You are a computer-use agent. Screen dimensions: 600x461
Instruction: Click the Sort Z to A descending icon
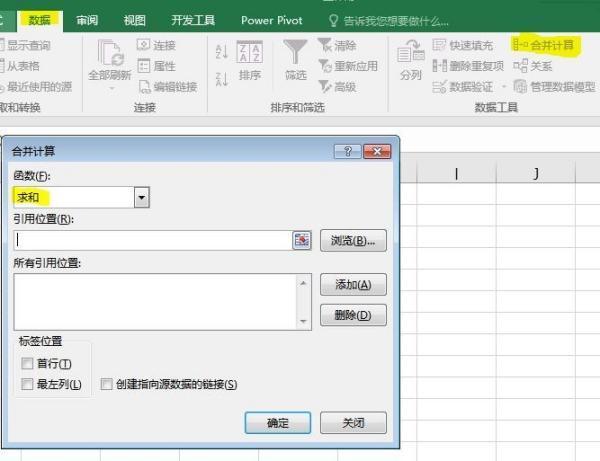pos(220,77)
